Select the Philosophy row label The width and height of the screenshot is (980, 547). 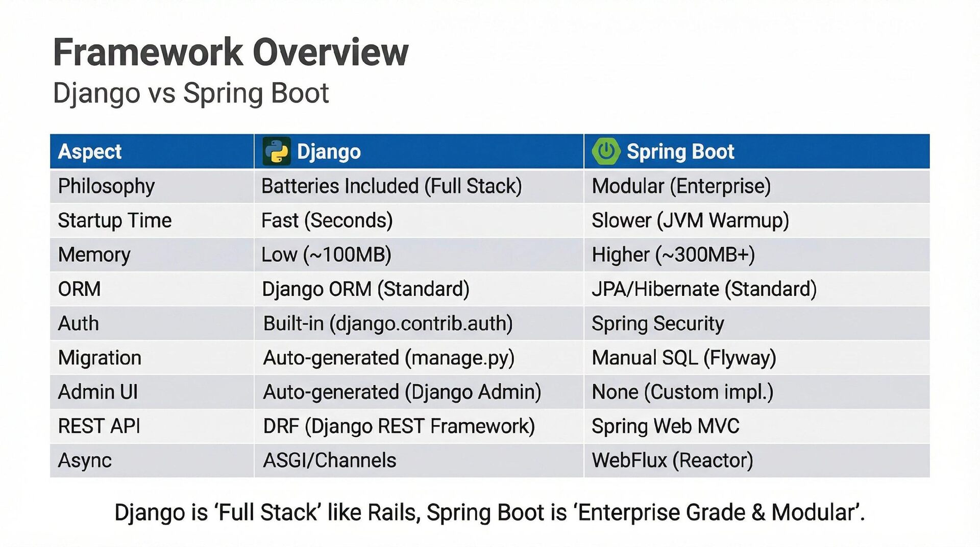click(x=106, y=186)
